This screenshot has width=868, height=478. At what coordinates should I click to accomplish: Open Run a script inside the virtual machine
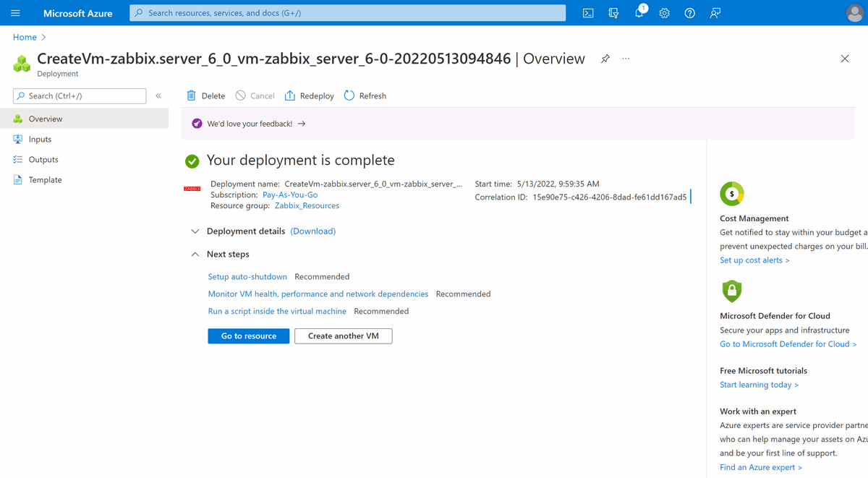coord(277,312)
